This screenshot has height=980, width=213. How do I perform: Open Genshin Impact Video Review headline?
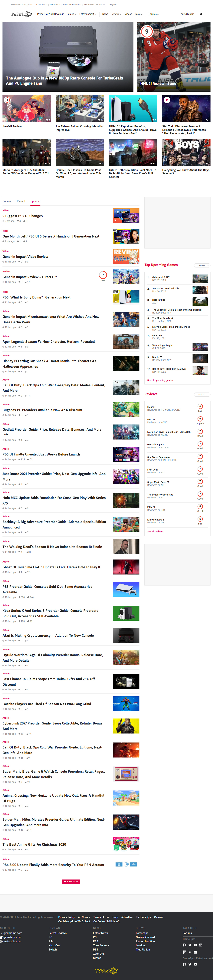click(x=25, y=257)
